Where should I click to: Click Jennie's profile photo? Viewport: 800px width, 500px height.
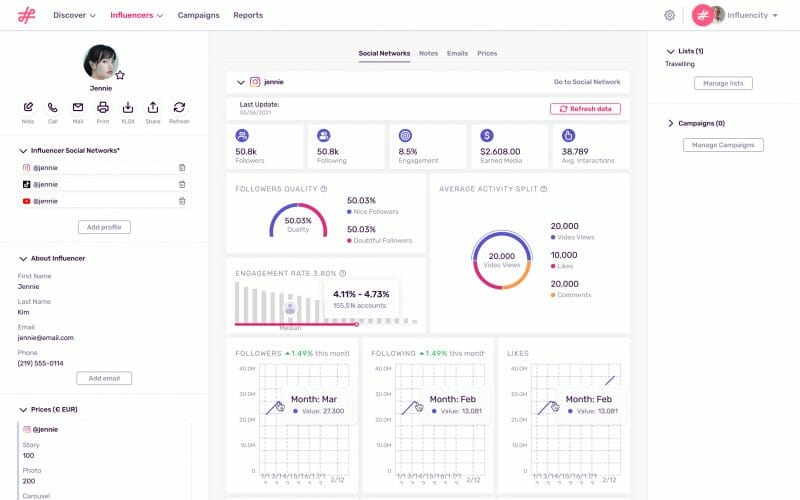(101, 62)
